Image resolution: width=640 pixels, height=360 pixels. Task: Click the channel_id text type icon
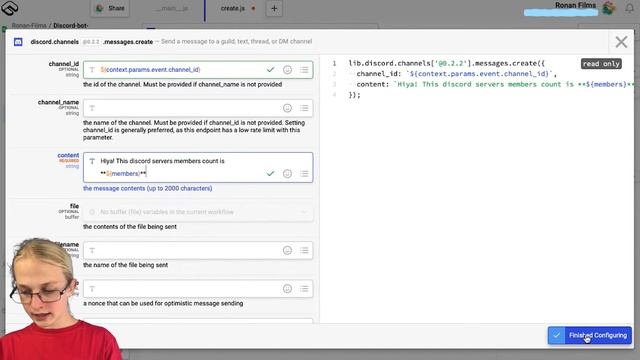92,70
